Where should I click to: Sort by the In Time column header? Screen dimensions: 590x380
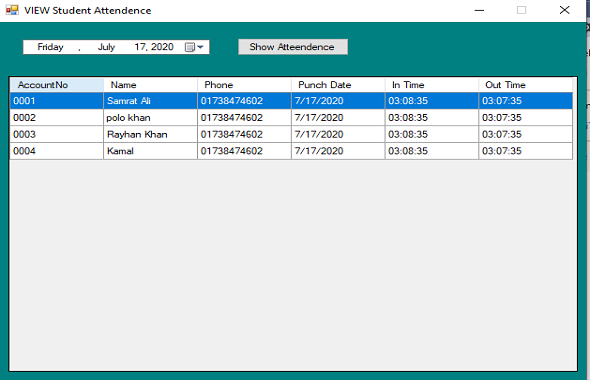432,85
